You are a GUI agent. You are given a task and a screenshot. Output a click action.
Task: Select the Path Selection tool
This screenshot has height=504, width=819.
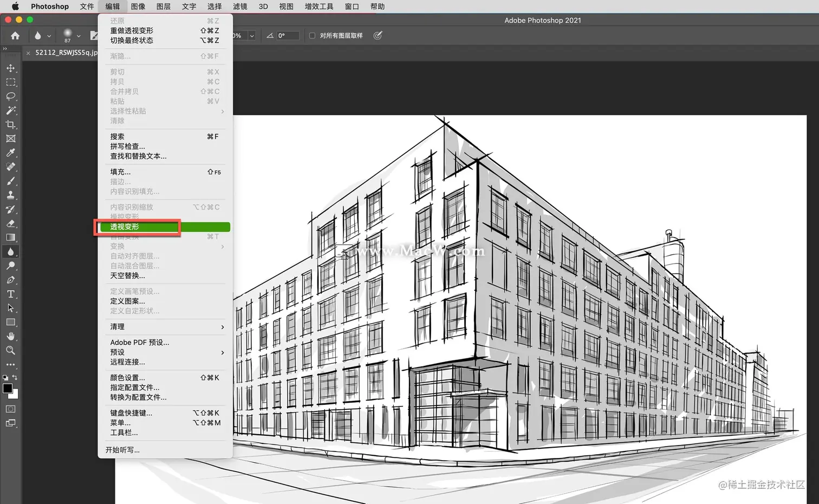11,308
